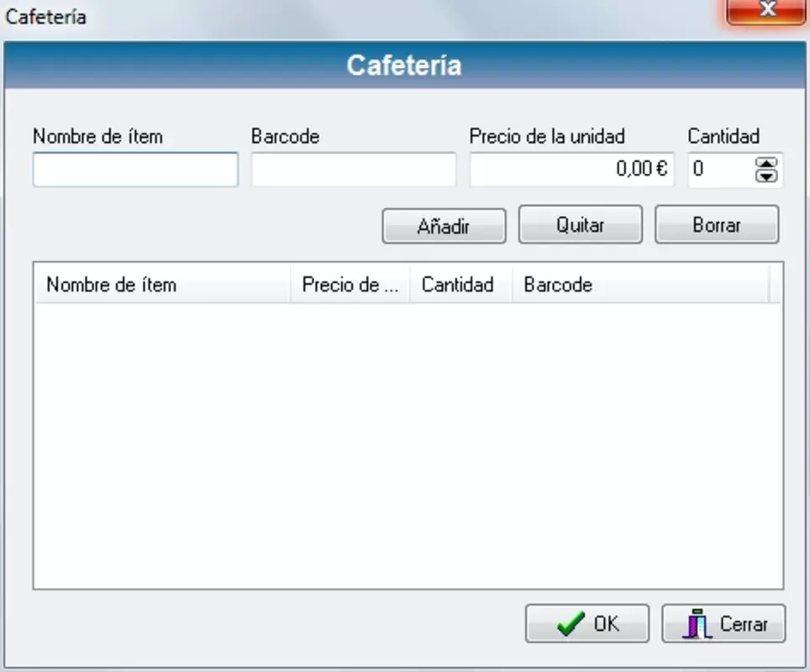Click the Borrar button
Screen dimensions: 810x672
(717, 224)
